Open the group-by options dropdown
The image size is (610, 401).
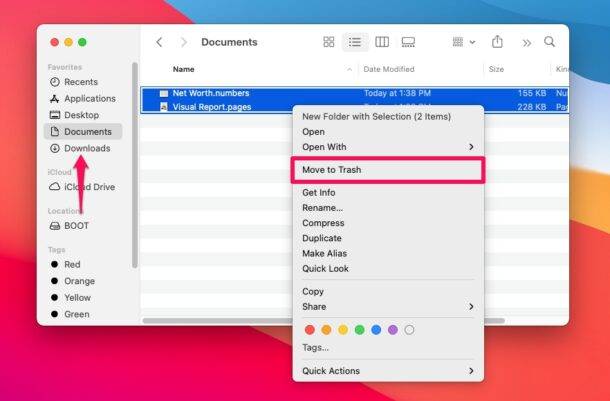[461, 42]
